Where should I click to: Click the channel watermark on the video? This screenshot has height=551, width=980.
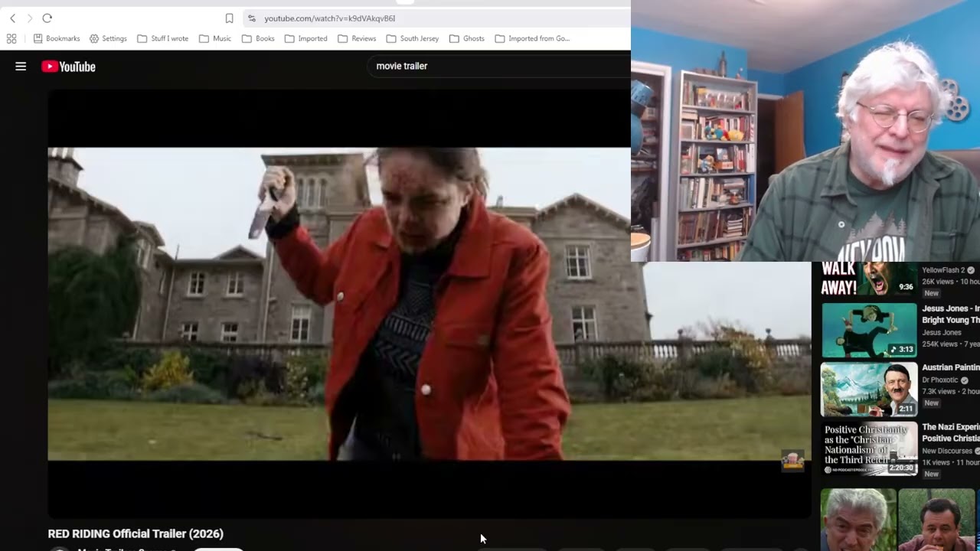coord(792,460)
